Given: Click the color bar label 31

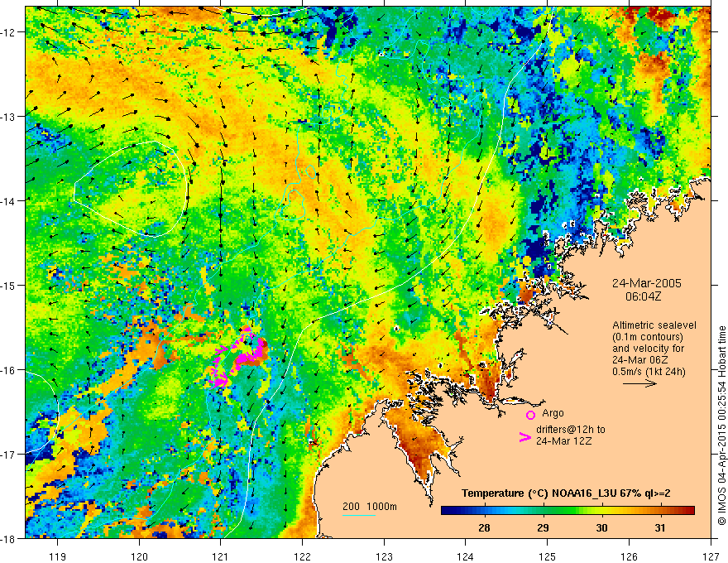Looking at the screenshot, I should 660,528.
